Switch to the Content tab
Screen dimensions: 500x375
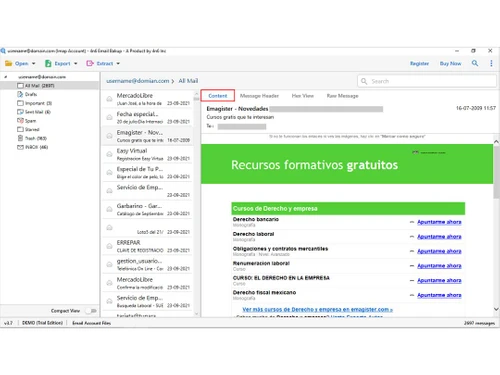point(218,96)
